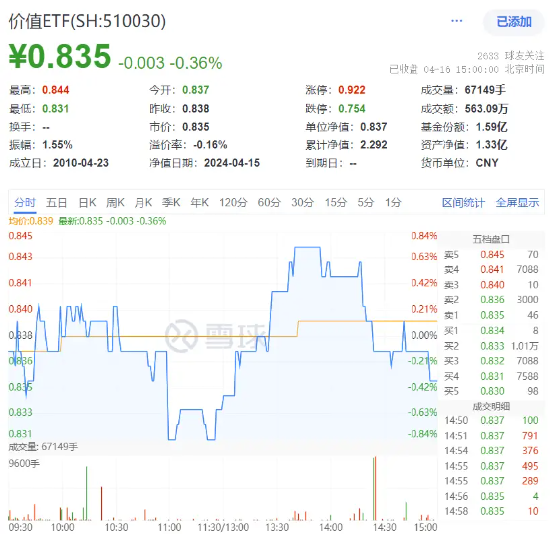Select the 分时 chart tab
This screenshot has height=535, width=550.
[x=25, y=202]
